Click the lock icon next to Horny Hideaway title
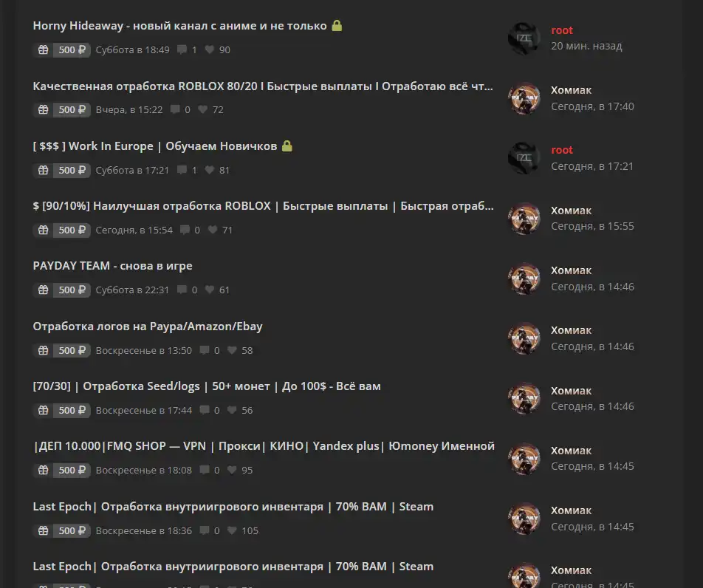The height and width of the screenshot is (588, 703). (337, 26)
